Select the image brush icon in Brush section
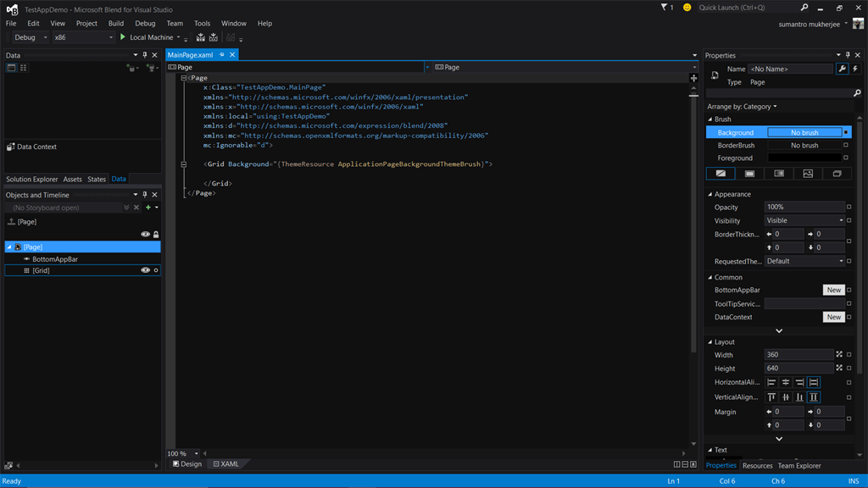This screenshot has height=488, width=868. (x=808, y=174)
